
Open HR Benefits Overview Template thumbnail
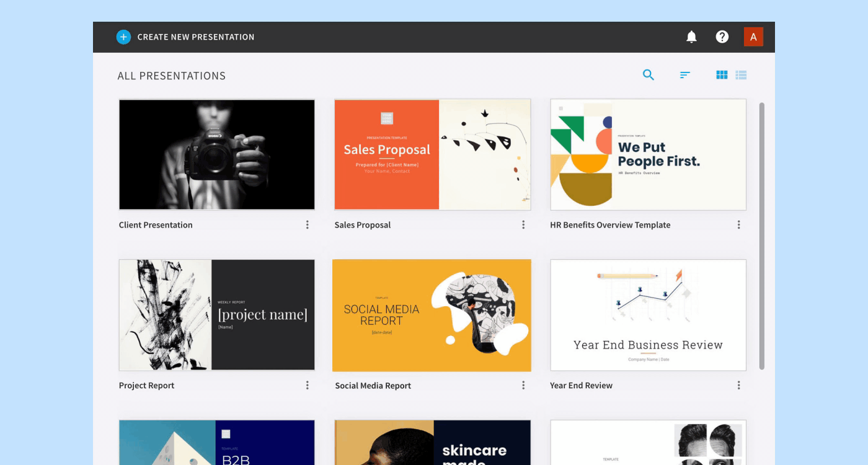649,154
